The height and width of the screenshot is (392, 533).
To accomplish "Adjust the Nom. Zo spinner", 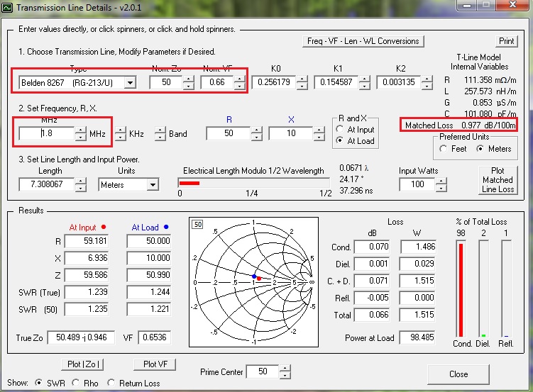I will (189, 82).
